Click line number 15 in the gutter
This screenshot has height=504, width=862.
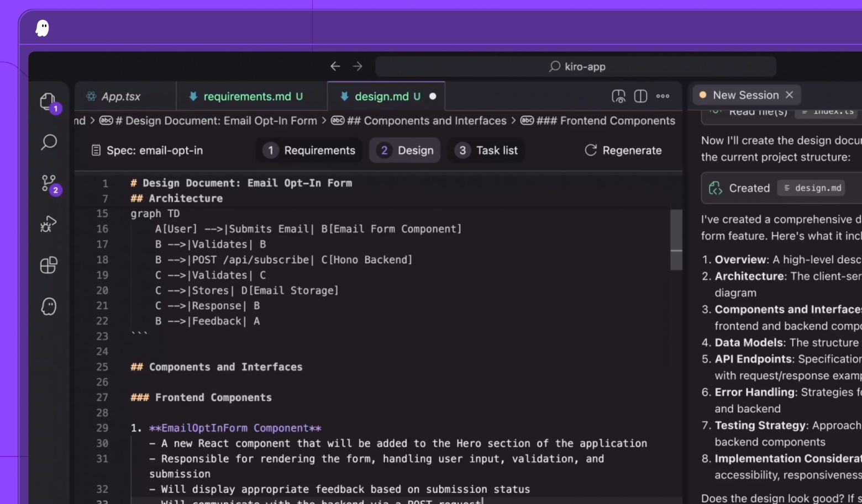tap(102, 214)
